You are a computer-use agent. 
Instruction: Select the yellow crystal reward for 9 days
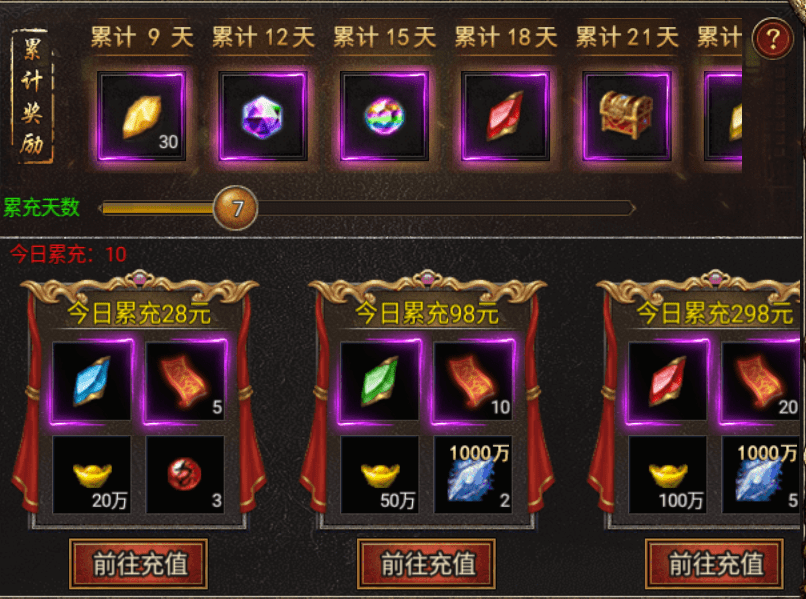point(142,116)
